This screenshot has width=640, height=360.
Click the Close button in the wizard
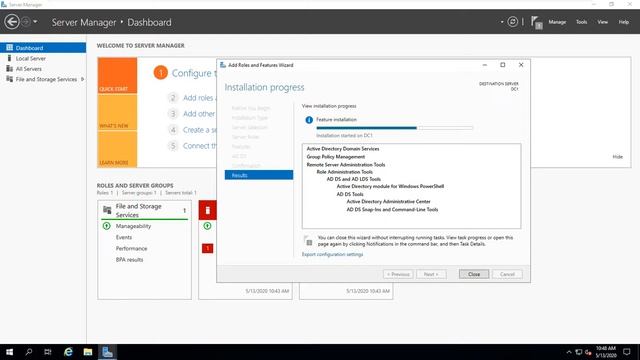(474, 274)
